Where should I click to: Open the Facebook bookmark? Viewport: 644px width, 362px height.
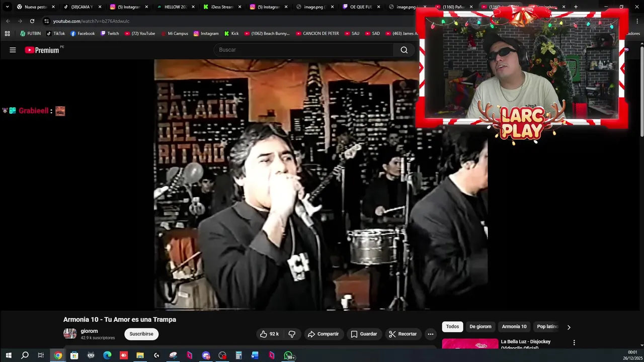83,34
